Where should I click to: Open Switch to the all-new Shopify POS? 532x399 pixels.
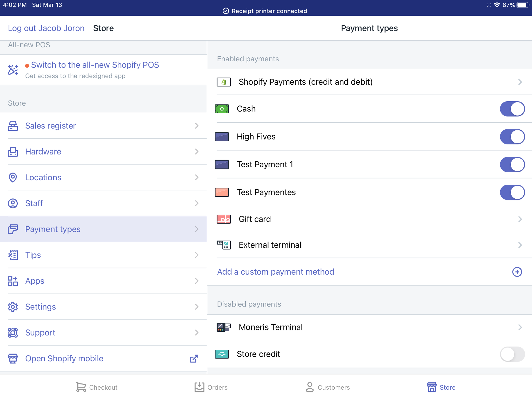pos(95,65)
